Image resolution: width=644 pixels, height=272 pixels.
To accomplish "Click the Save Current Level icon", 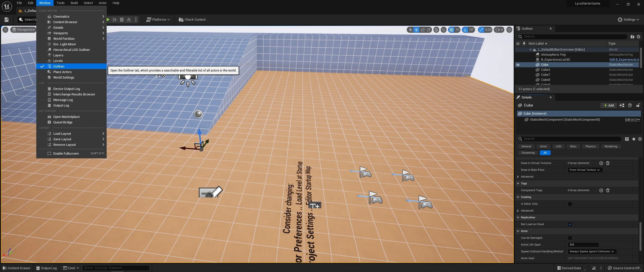I will click(7, 19).
